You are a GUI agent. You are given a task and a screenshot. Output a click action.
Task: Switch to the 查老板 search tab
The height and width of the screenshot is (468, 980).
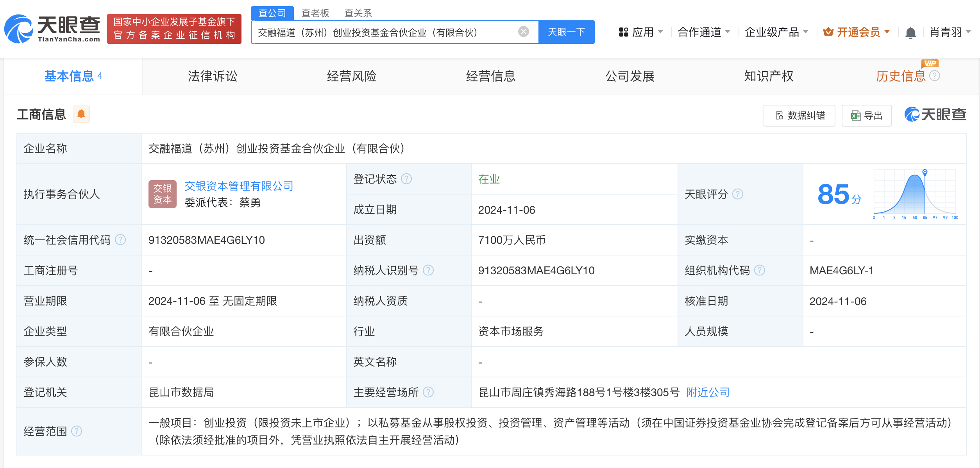click(x=315, y=13)
